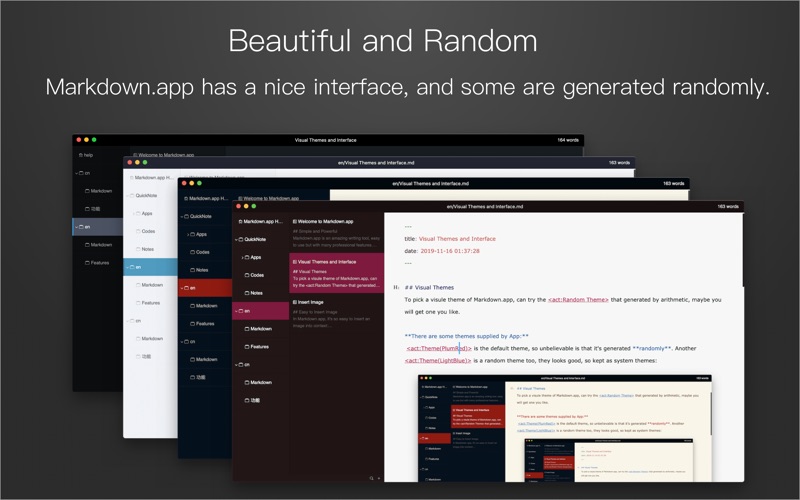The width and height of the screenshot is (800, 500).
Task: Click title value Visual Themes and Interface in editor
Action: [457, 239]
